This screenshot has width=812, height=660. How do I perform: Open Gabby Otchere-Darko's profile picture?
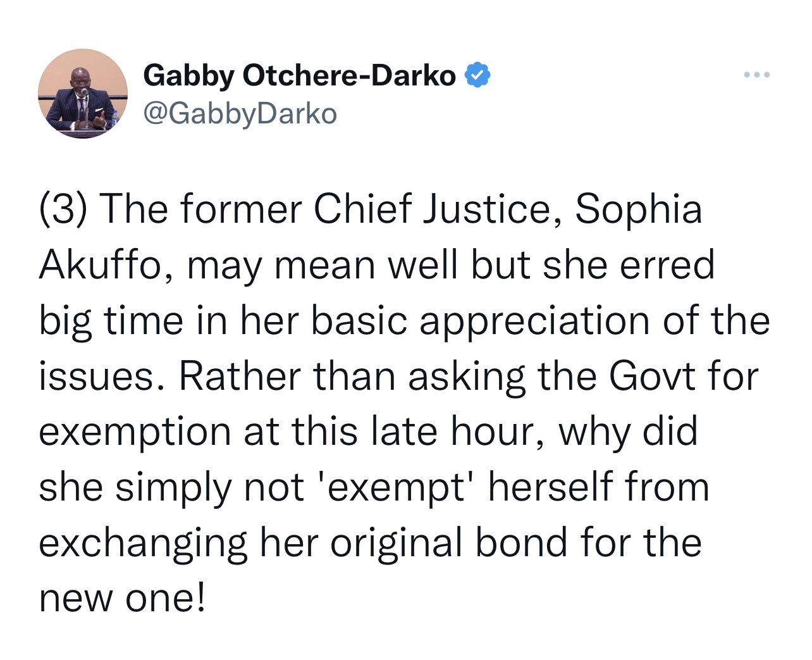[x=83, y=94]
